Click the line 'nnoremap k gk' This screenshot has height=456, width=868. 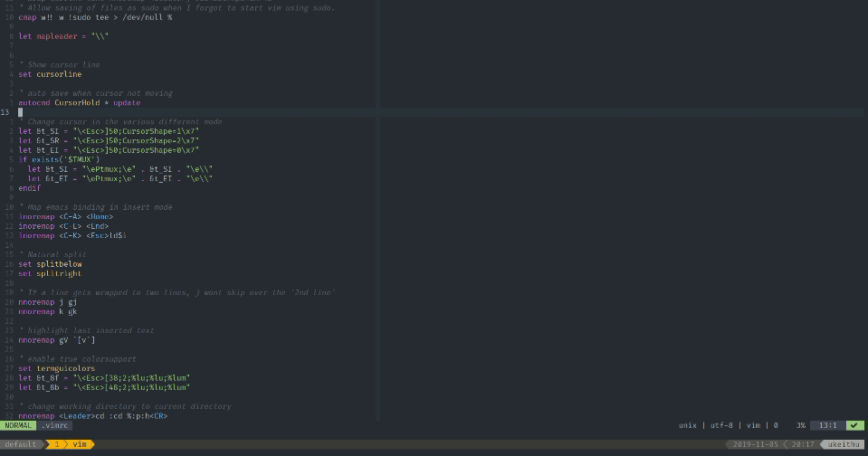pyautogui.click(x=48, y=311)
